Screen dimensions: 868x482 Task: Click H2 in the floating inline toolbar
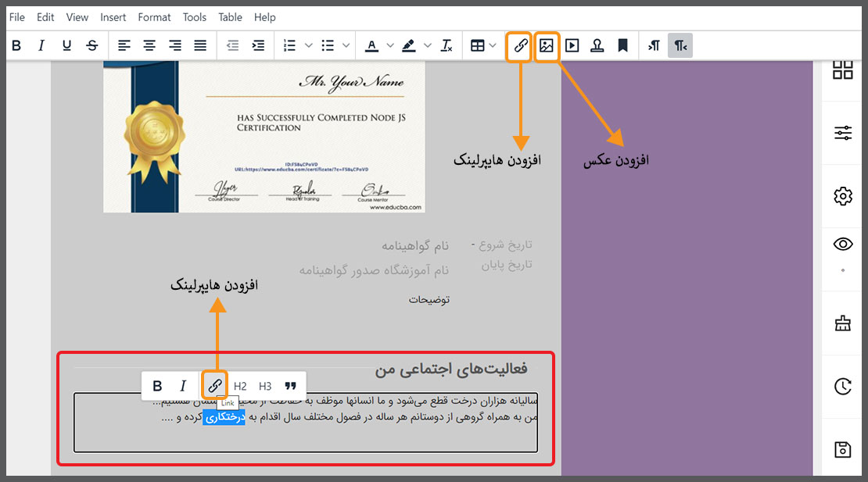240,386
